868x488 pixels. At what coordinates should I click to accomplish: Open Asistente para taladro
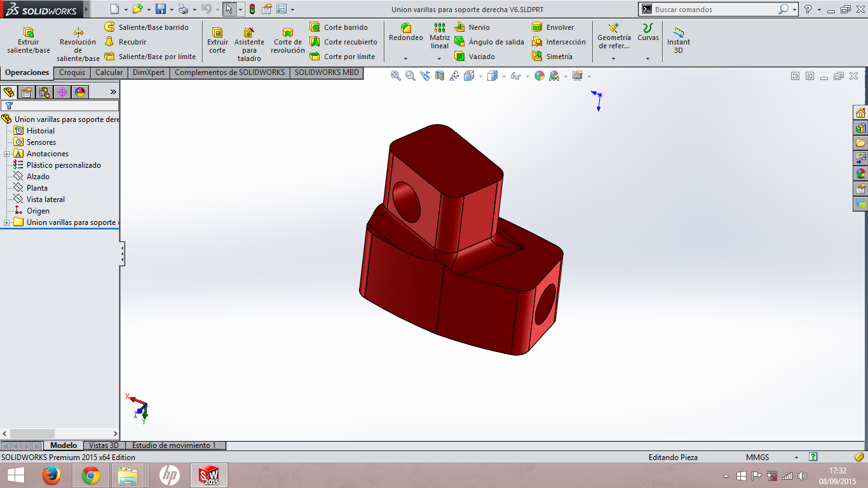pyautogui.click(x=249, y=44)
